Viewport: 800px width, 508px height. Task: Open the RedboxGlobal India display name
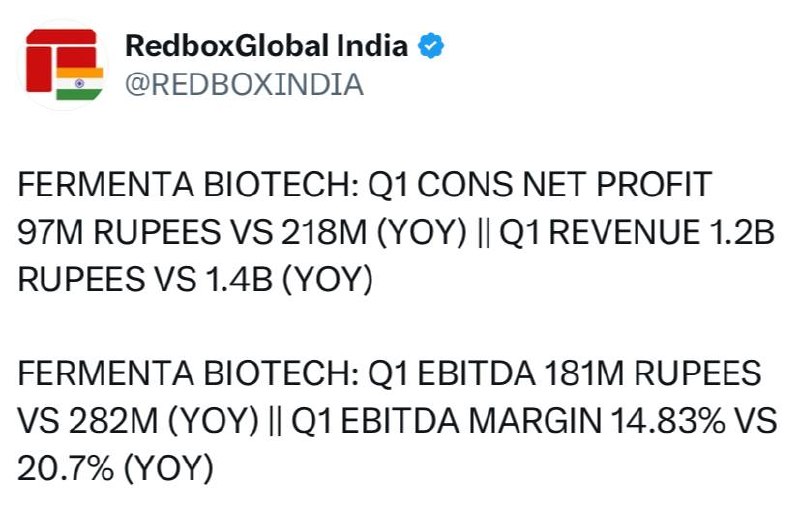(266, 46)
